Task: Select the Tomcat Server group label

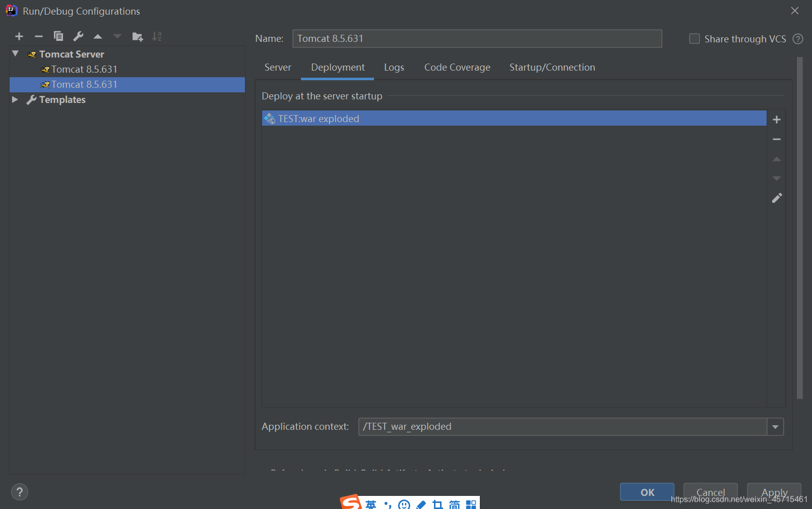Action: coord(72,54)
